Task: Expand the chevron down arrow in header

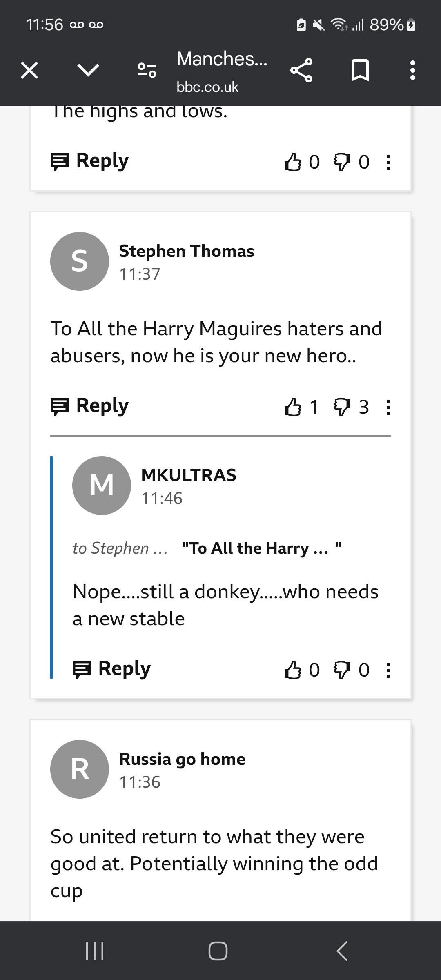Action: (x=88, y=70)
